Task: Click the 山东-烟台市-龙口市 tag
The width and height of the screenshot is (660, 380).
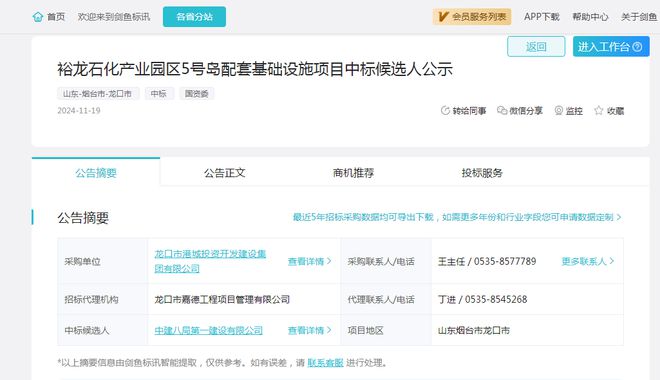Action: coord(98,93)
